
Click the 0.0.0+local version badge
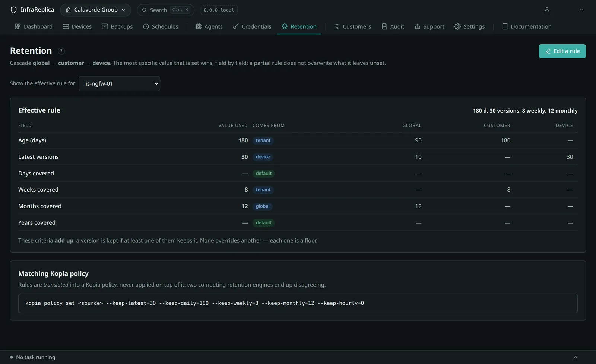[x=219, y=10]
